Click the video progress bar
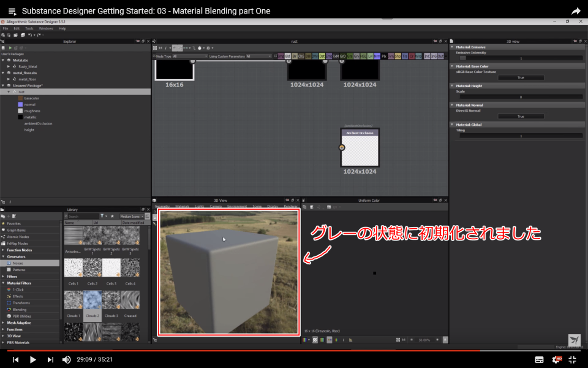Screen dimensions: 588x368 coord(294,350)
